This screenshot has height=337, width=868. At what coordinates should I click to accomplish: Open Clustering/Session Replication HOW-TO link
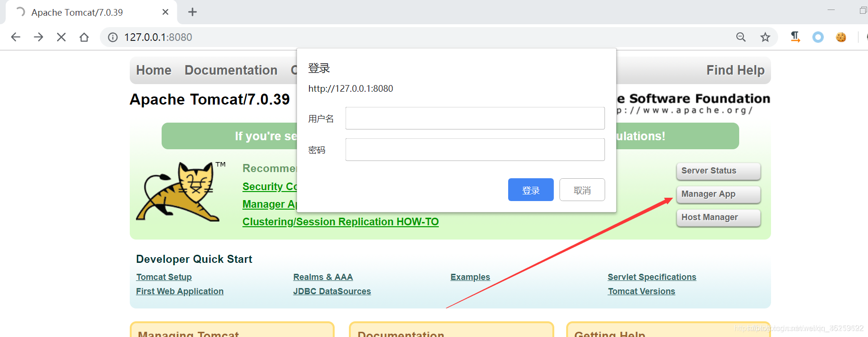click(x=340, y=222)
